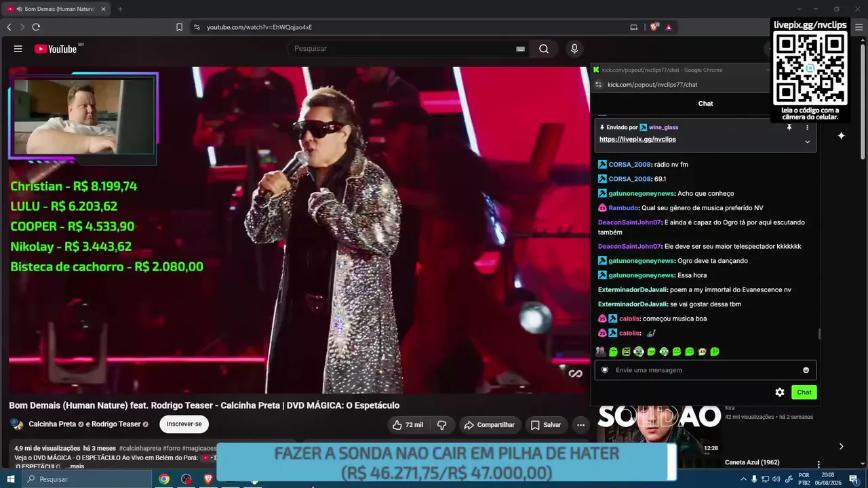Expand the pinned message chevron
The image size is (868, 488).
tap(807, 142)
